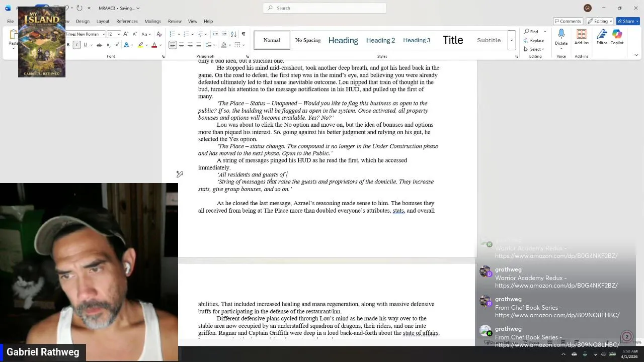644x362 pixels.
Task: Open text highlight color dropdown arrow
Action: [x=146, y=45]
